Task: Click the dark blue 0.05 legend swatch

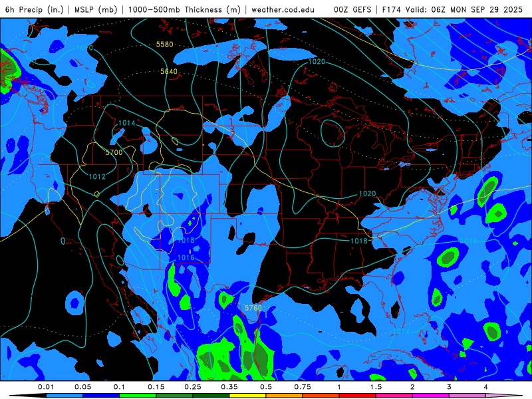Action: tap(101, 396)
